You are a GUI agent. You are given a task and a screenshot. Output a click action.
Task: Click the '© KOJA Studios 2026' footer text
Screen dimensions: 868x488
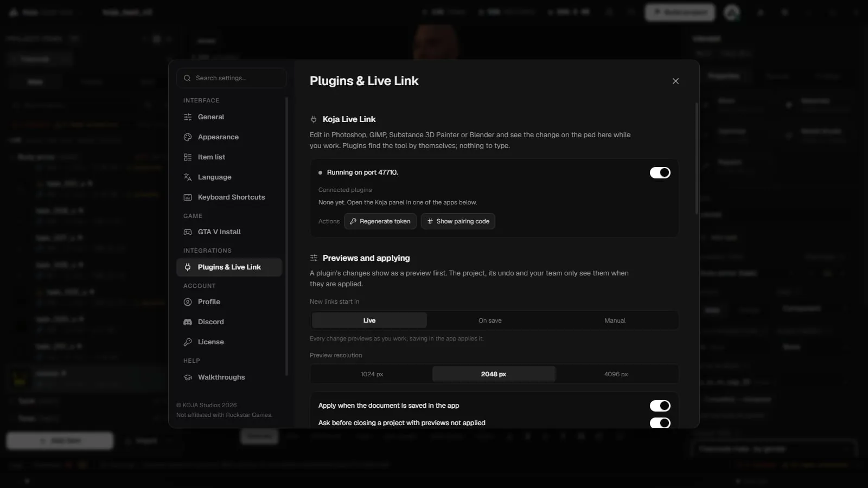[x=207, y=405]
